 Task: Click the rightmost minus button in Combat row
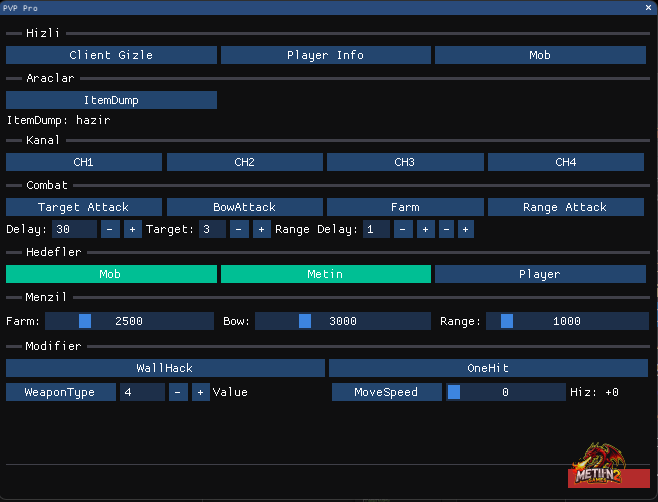(446, 229)
